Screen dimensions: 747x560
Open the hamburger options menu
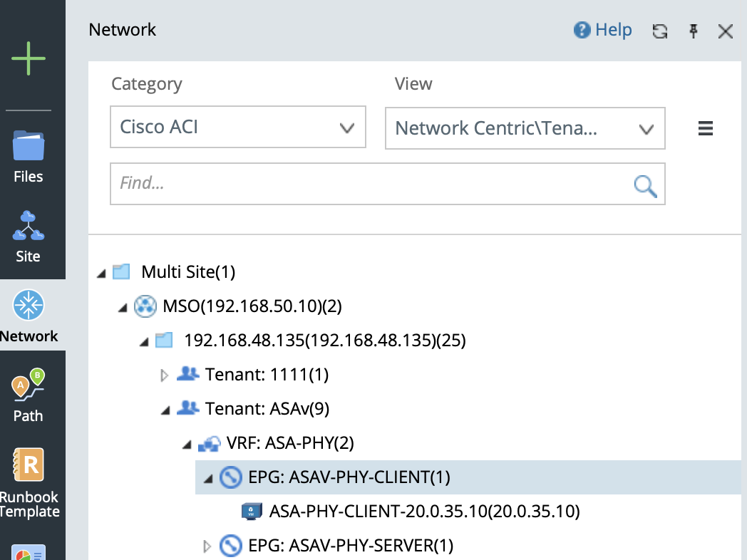click(705, 128)
